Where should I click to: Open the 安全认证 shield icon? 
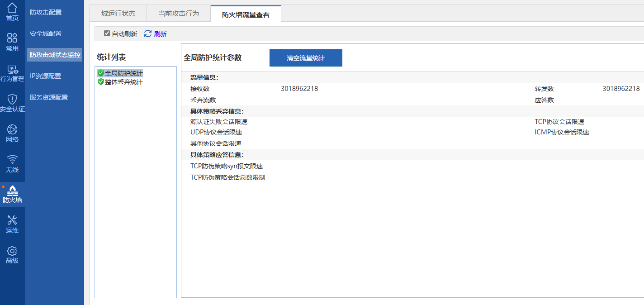pyautogui.click(x=12, y=99)
